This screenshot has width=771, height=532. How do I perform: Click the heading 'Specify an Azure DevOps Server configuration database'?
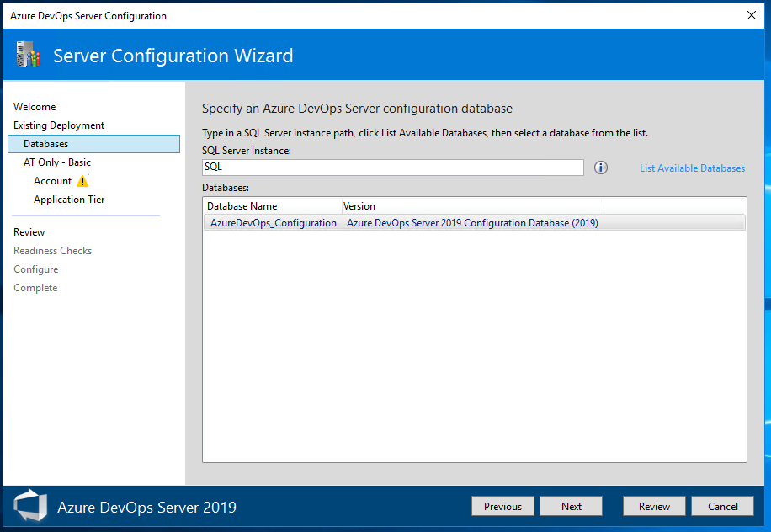(357, 109)
